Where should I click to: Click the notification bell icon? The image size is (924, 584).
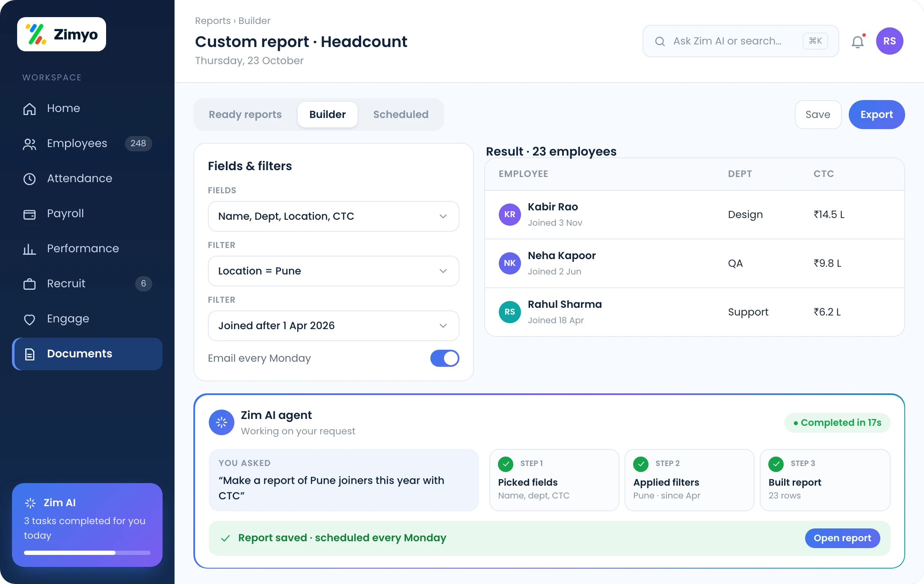coord(858,41)
